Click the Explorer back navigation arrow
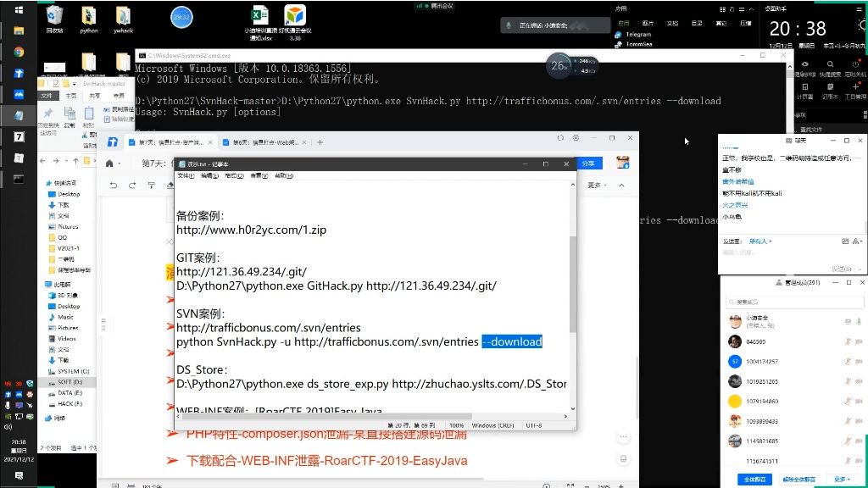Image resolution: width=868 pixels, height=488 pixels. pos(42,161)
